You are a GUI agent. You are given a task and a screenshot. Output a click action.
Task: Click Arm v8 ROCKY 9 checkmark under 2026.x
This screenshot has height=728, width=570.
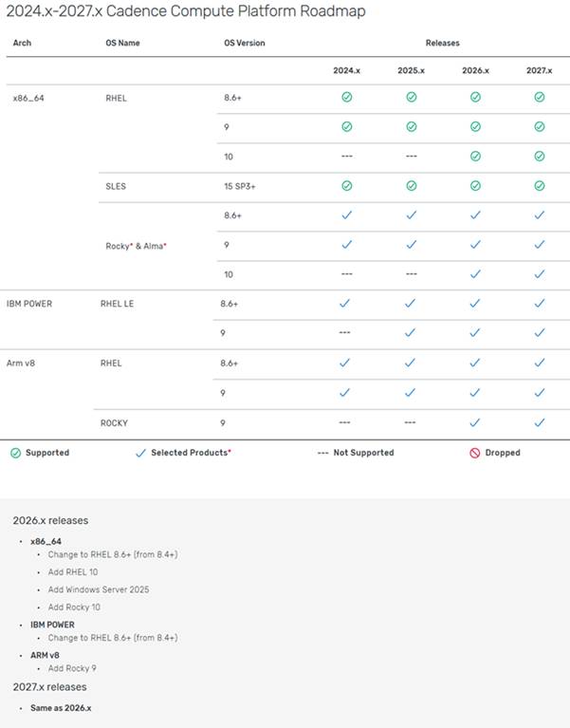pos(474,423)
